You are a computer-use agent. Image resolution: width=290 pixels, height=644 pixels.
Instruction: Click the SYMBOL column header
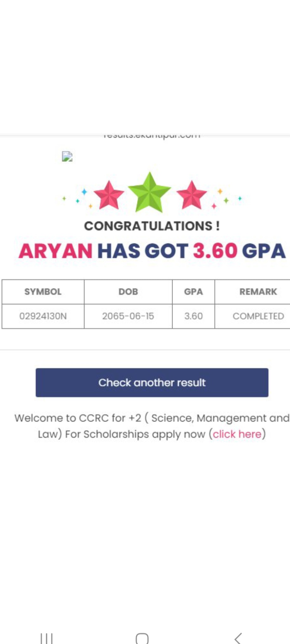click(43, 292)
